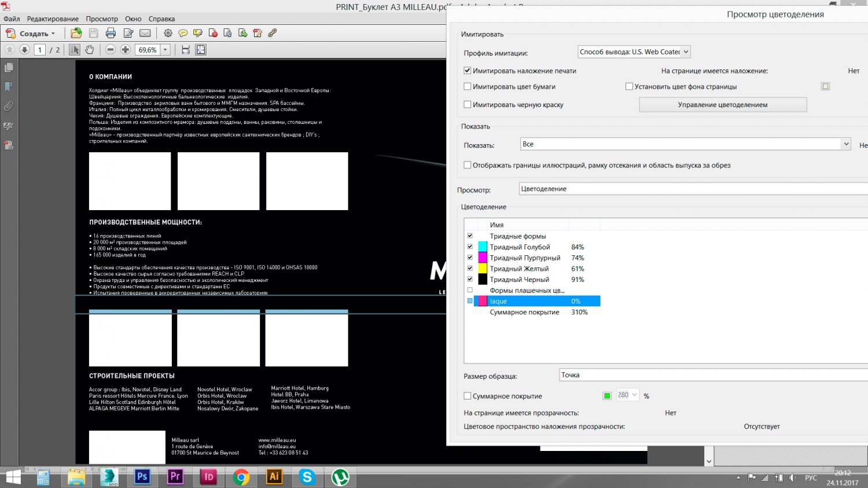Print the document using printer icon
Screen dimensions: 868x488
pos(111,34)
